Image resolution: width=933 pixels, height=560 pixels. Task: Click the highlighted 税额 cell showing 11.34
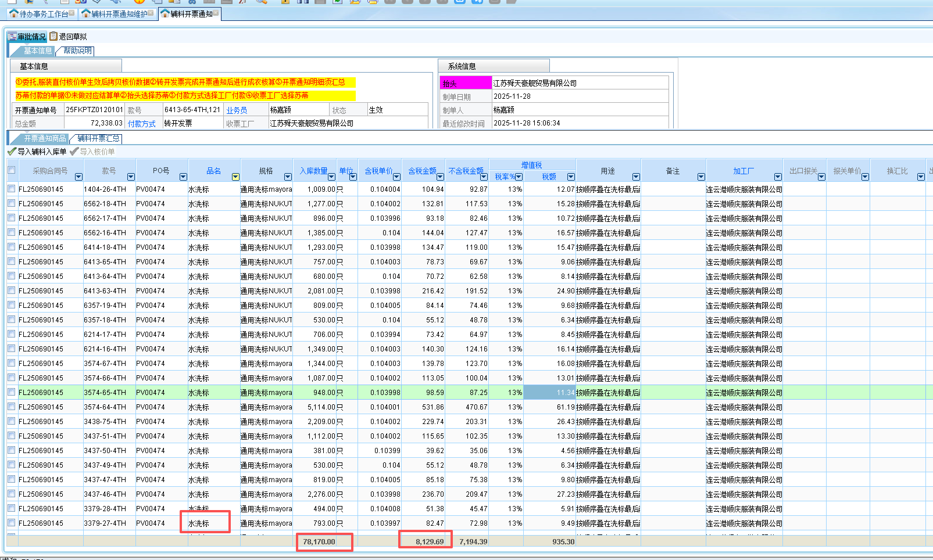(549, 393)
